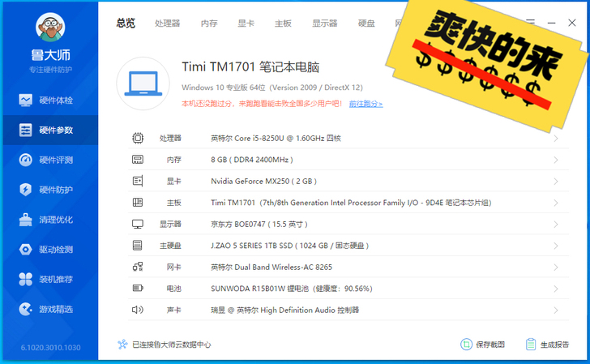Select 硬件参数 in the sidebar
The image size is (590, 364).
pyautogui.click(x=50, y=130)
